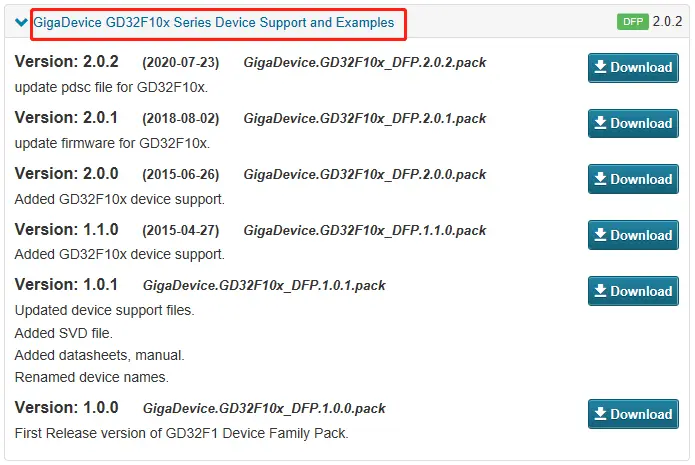Screen dimensions: 695x465
Task: Open GigaDevice GD32F10x Series Device Support link
Action: coord(213,21)
